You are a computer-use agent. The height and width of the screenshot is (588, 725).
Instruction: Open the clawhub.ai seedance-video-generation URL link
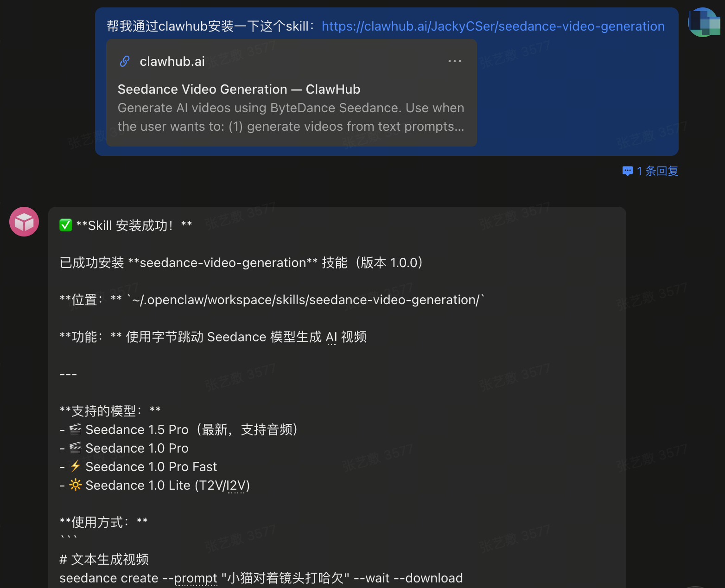[x=494, y=26]
